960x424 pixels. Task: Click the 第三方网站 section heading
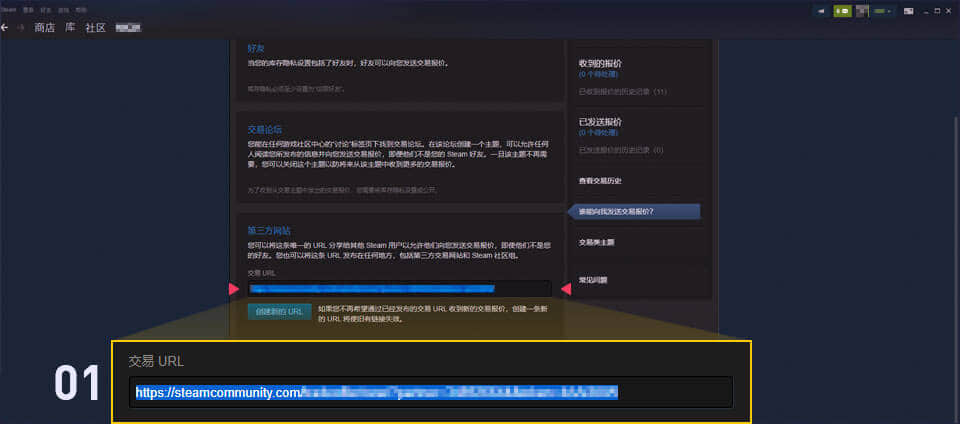269,231
